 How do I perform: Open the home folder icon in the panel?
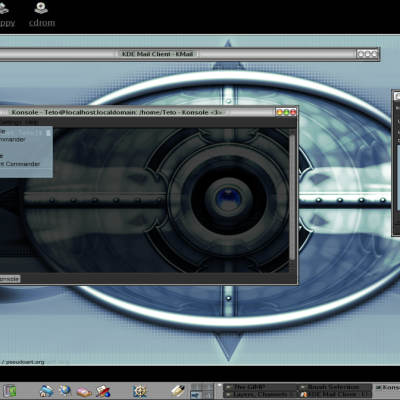click(x=46, y=391)
